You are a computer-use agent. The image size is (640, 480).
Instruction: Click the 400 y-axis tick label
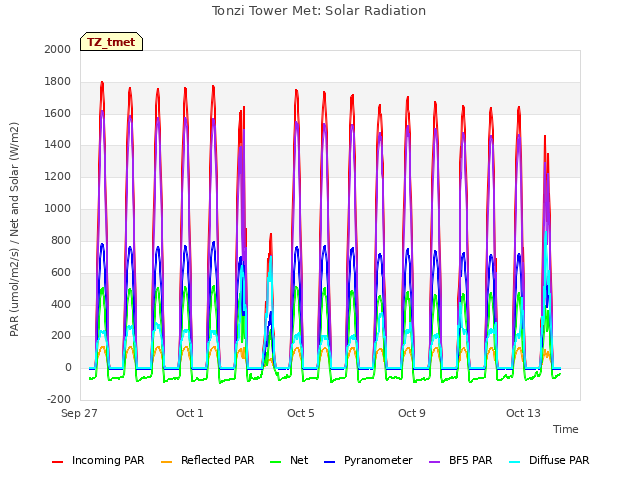coord(61,304)
